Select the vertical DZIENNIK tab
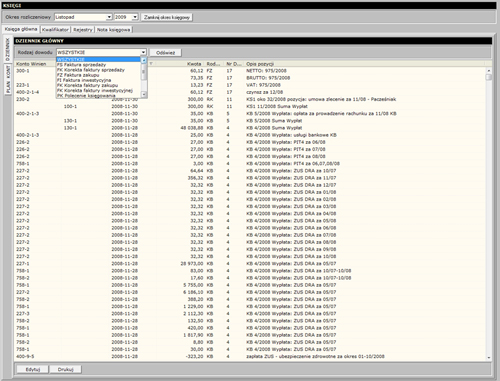500x381 pixels. pyautogui.click(x=8, y=49)
